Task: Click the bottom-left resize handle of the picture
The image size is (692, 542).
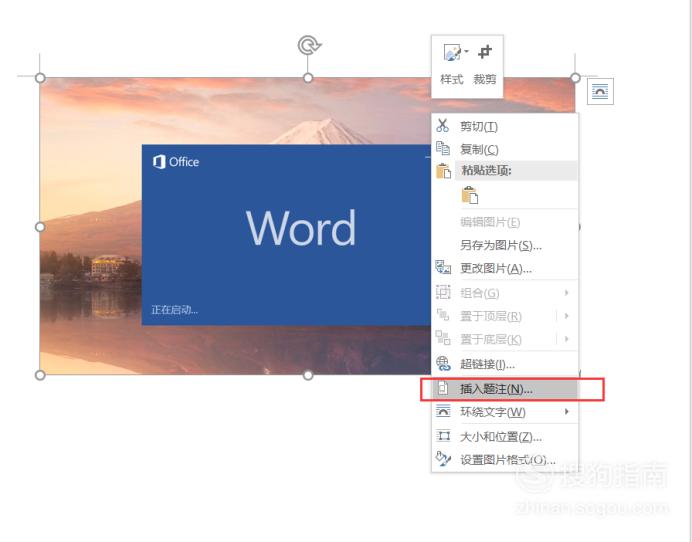Action: (40, 375)
